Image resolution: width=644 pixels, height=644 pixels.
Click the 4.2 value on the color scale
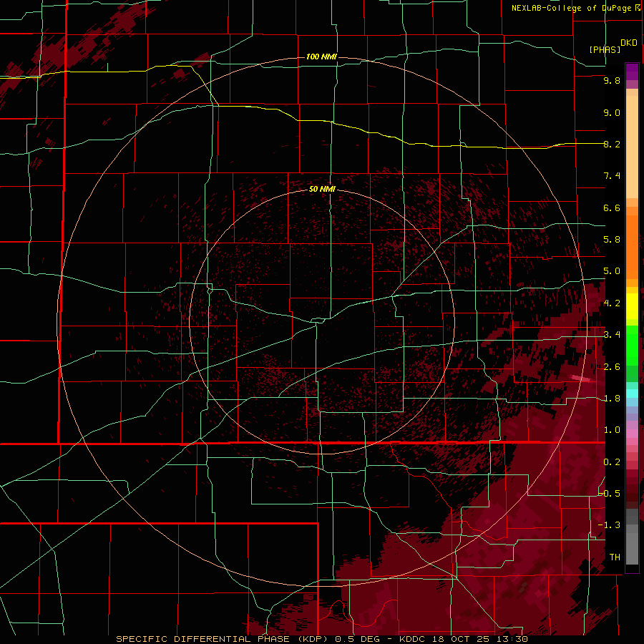tap(612, 303)
